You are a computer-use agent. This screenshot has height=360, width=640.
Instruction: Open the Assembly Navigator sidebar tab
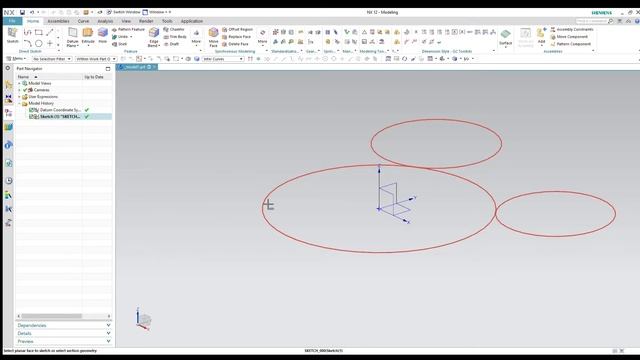[9, 85]
